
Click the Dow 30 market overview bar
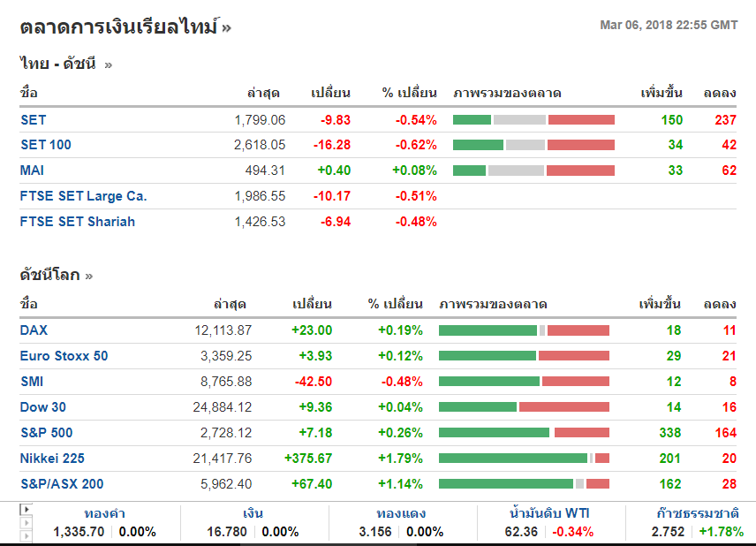524,407
